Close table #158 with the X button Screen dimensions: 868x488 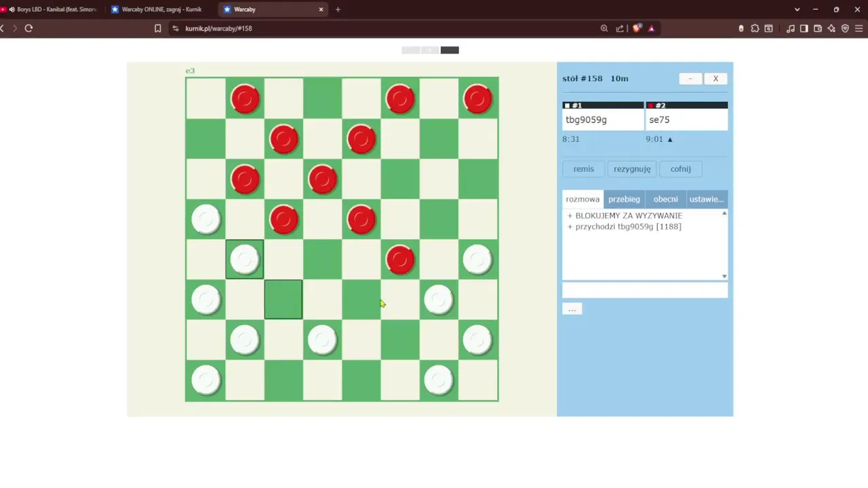(x=715, y=79)
